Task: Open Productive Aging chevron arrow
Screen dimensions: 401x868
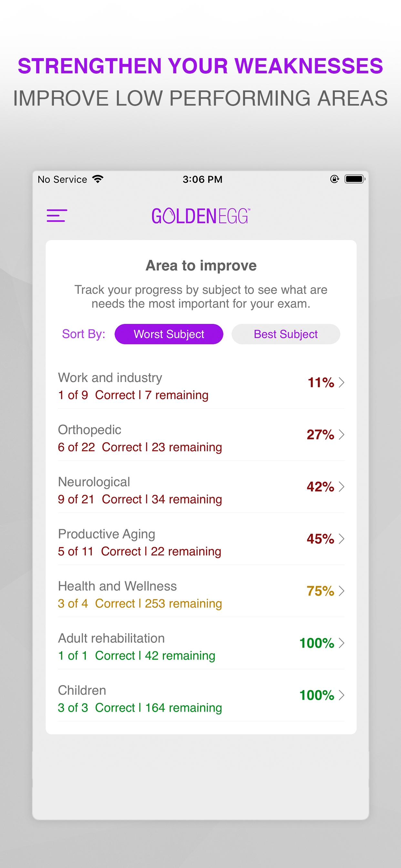Action: pyautogui.click(x=341, y=539)
